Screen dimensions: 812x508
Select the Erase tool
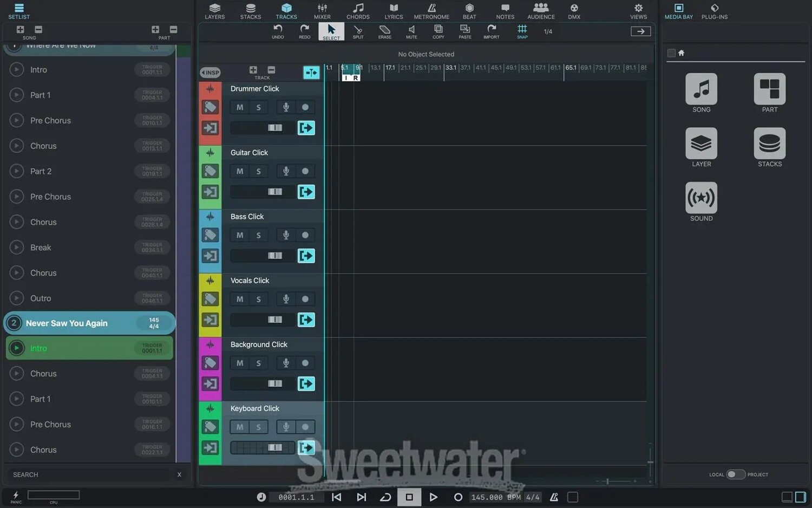[x=385, y=31]
